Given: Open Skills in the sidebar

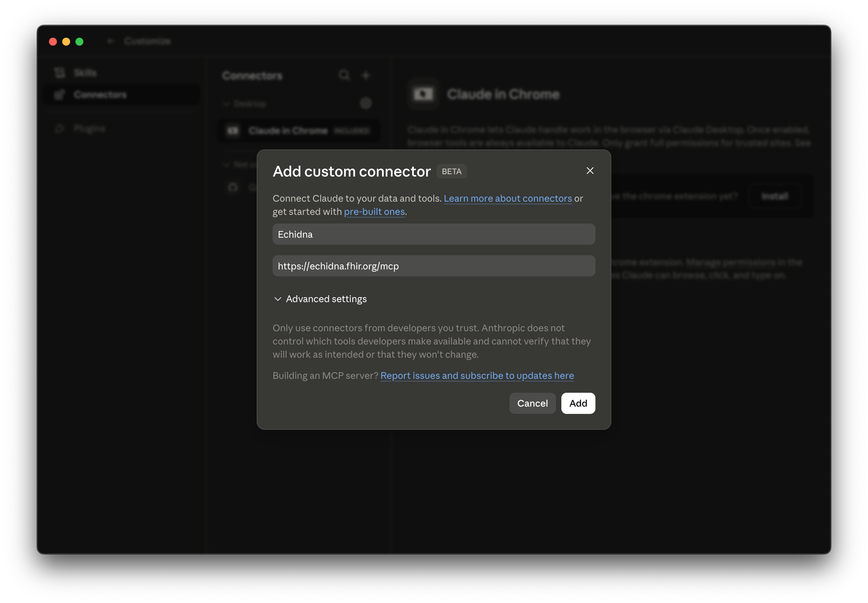Looking at the screenshot, I should point(121,72).
